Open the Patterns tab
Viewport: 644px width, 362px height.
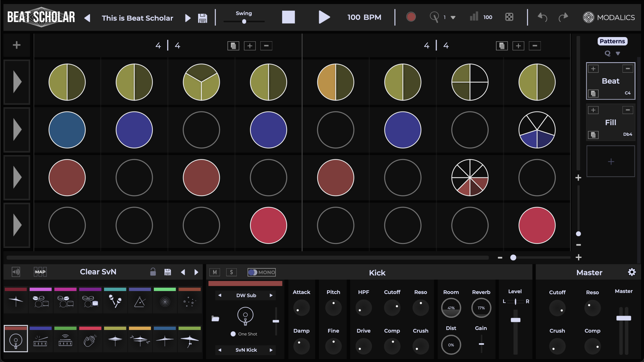612,41
